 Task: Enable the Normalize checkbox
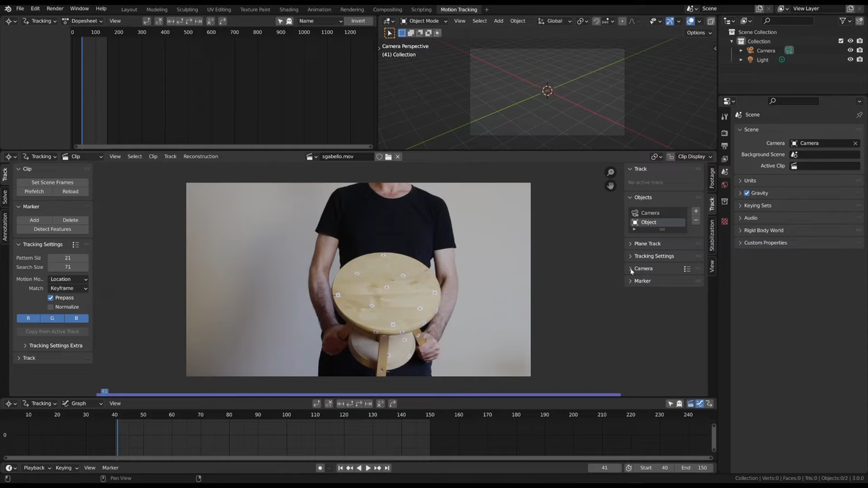(52, 306)
